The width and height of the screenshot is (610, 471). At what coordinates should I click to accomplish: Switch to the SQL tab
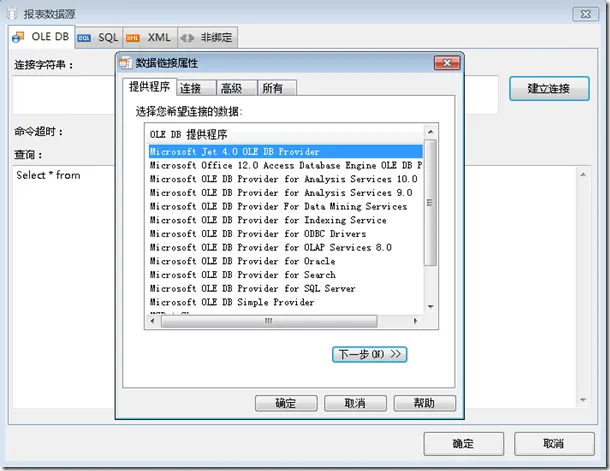(x=98, y=38)
